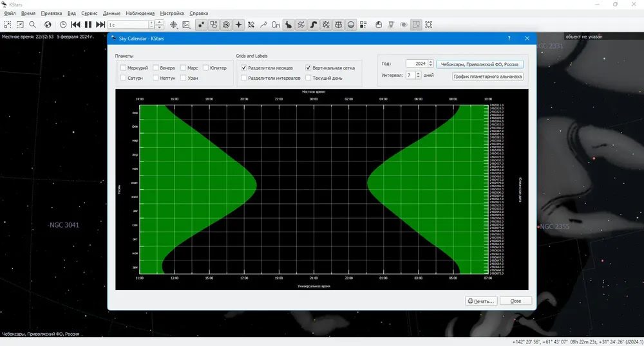Open geographic location globe icon
This screenshot has height=346, width=644.
tap(48, 24)
